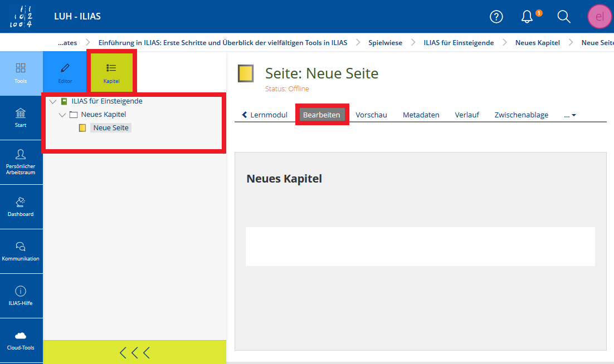
Task: Click the 'Status: Offline' text
Action: (x=287, y=88)
